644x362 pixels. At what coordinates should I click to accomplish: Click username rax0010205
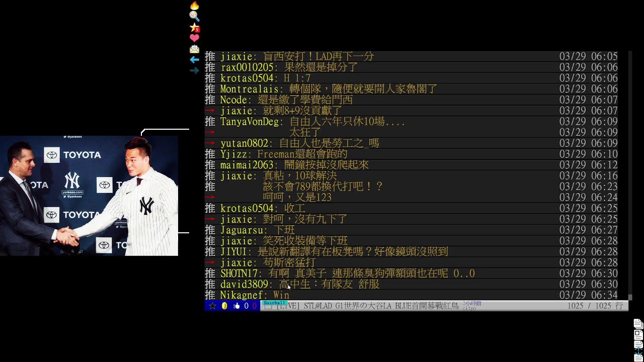pos(247,67)
